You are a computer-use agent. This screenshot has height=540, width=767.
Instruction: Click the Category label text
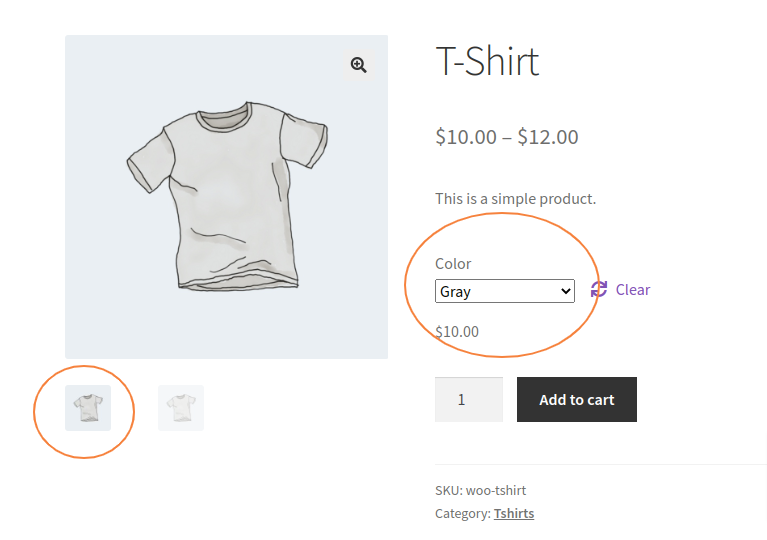(x=463, y=513)
